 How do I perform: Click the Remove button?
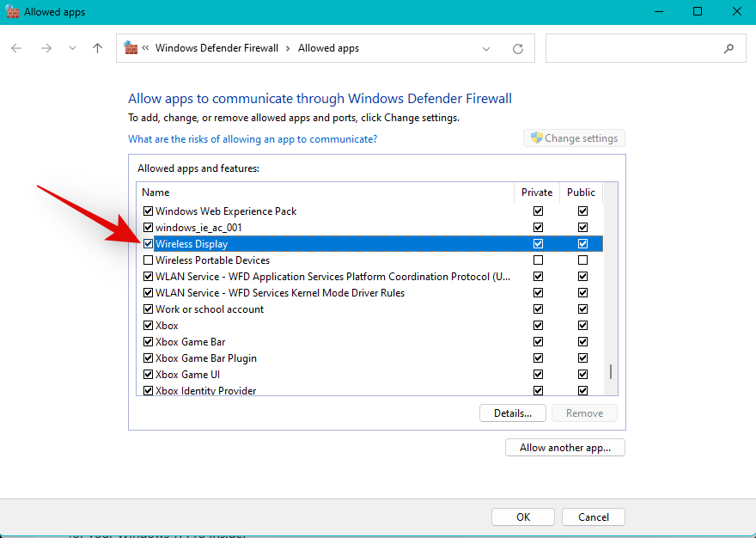pos(584,413)
